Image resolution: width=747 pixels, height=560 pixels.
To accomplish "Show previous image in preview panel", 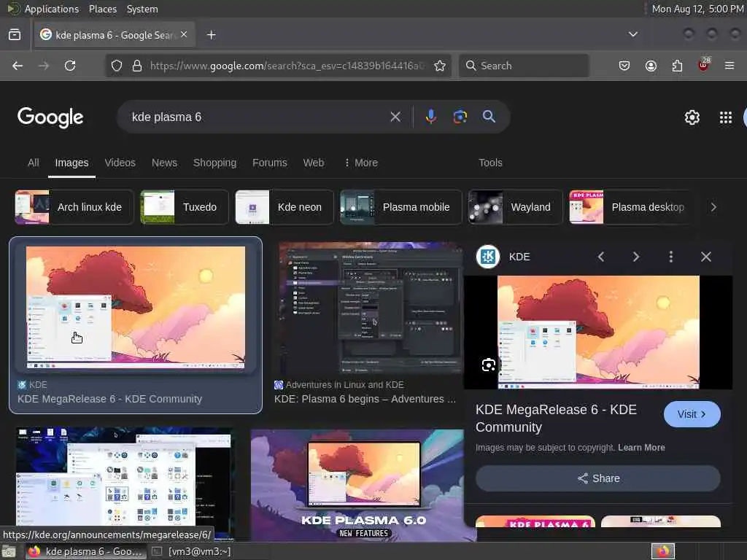I will coord(601,257).
